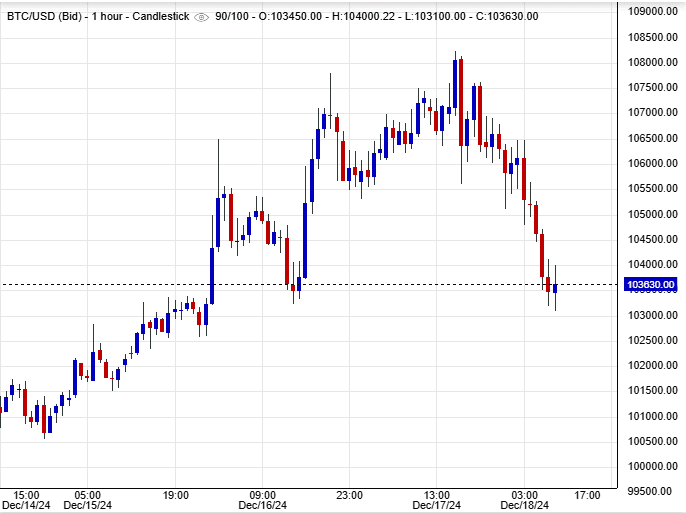Screen dimensions: 686x513
Task: Click the eye visibility icon in chart header
Action: (202, 17)
